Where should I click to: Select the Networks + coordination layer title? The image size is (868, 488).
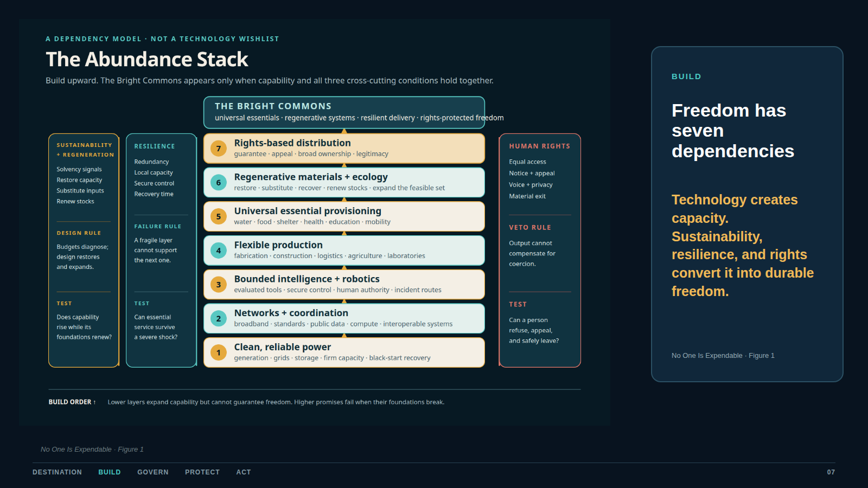click(x=291, y=313)
